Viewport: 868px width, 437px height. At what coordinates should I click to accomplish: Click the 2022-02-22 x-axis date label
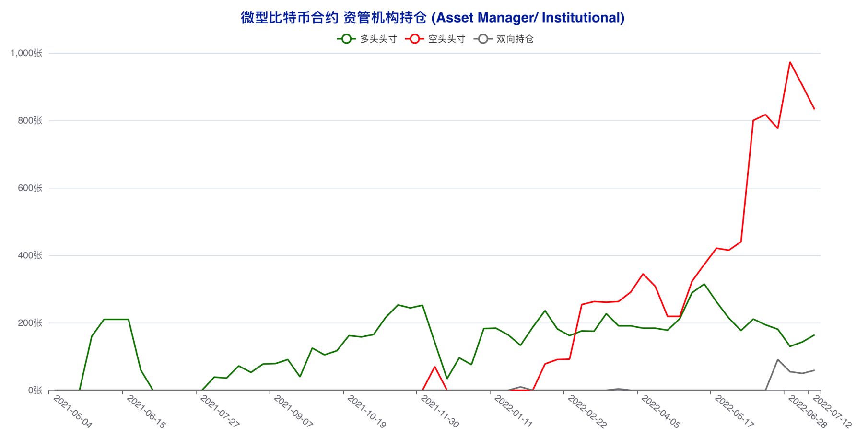[587, 412]
